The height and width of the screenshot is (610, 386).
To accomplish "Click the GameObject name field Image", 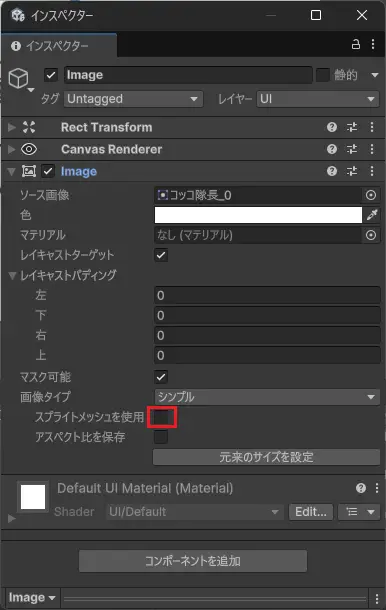I will [x=188, y=75].
